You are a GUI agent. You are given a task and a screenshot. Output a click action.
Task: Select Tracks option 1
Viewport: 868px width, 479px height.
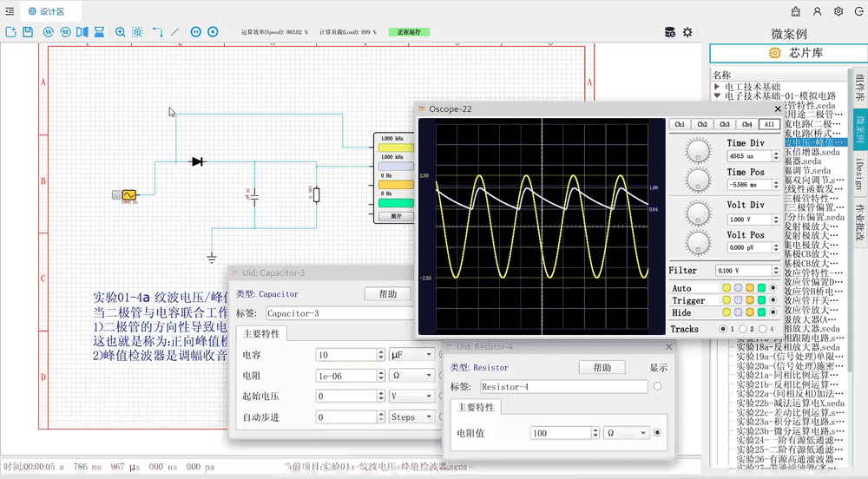(722, 329)
